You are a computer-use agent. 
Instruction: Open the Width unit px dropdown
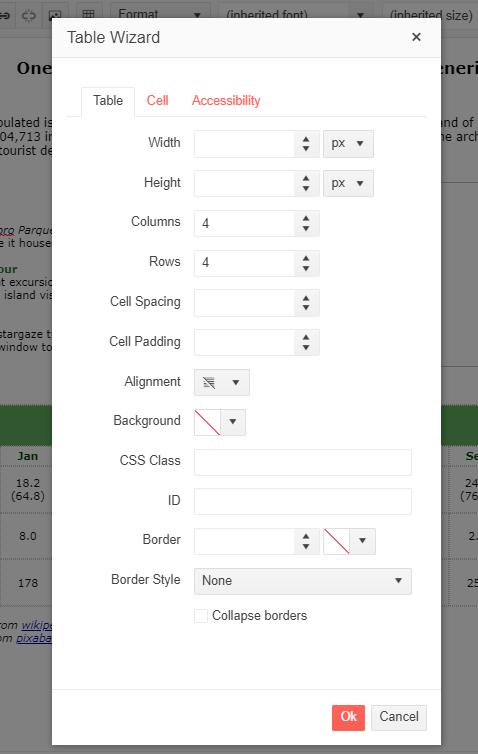348,143
